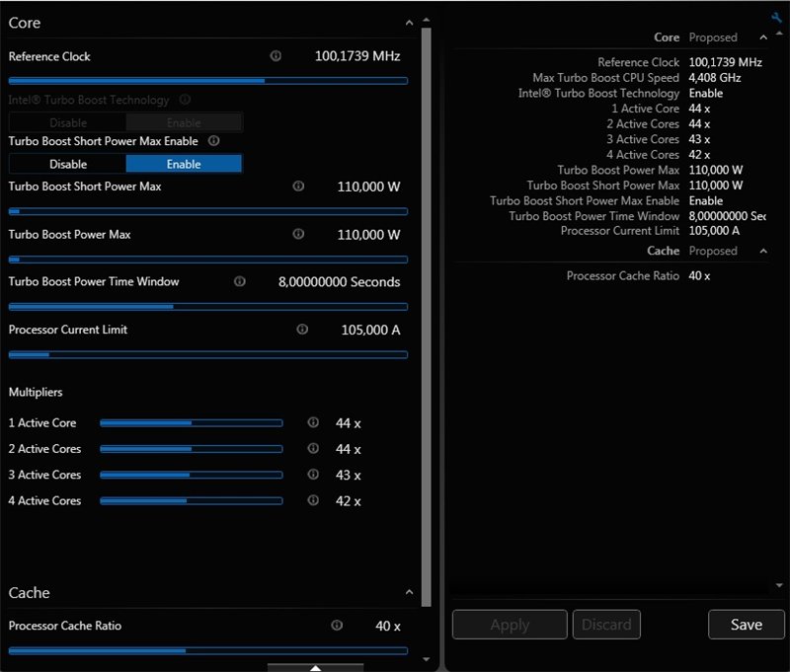Click the Multipliers heading
Screen dimensions: 790x672
click(36, 392)
